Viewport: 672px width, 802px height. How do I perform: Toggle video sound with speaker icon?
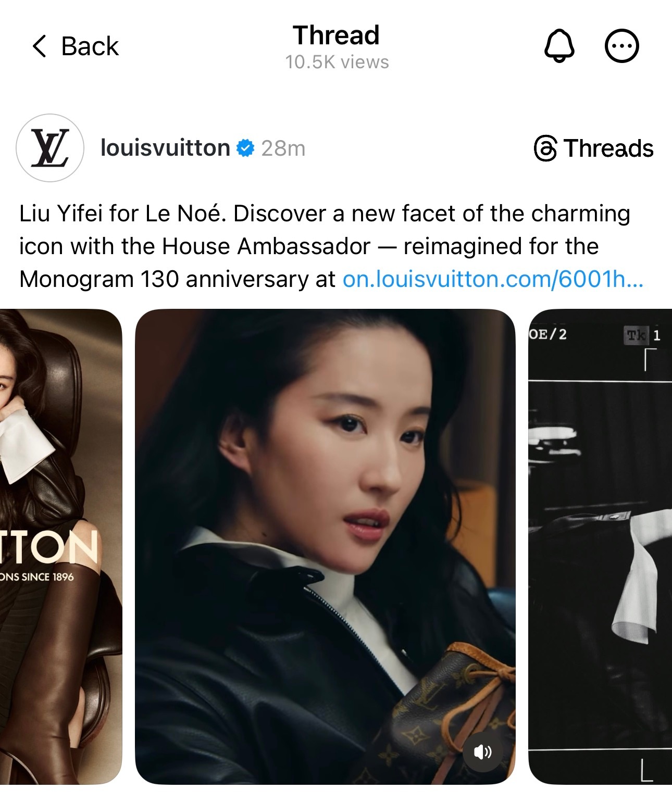[482, 751]
